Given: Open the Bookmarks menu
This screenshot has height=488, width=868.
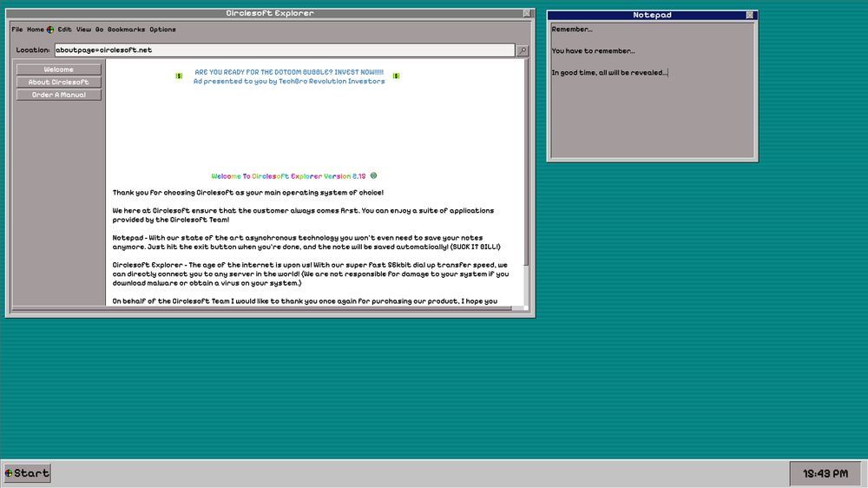Looking at the screenshot, I should (126, 30).
